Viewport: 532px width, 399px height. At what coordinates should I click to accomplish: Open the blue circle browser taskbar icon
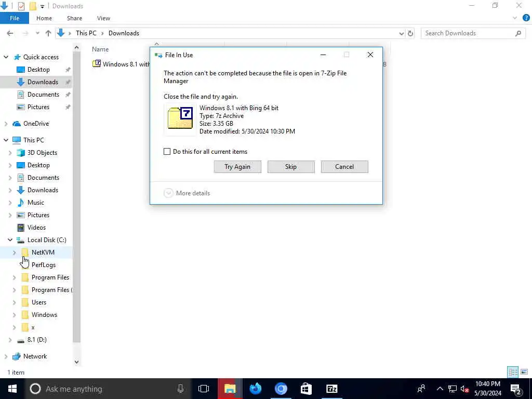tap(281, 389)
